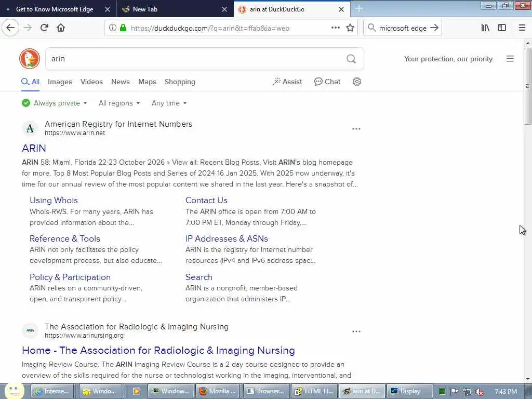Close the New Tab tab

(x=224, y=9)
